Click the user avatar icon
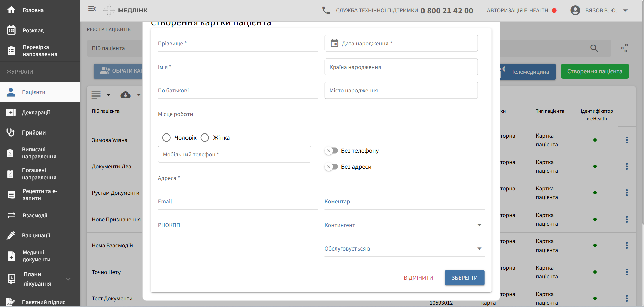The image size is (644, 307). point(575,10)
